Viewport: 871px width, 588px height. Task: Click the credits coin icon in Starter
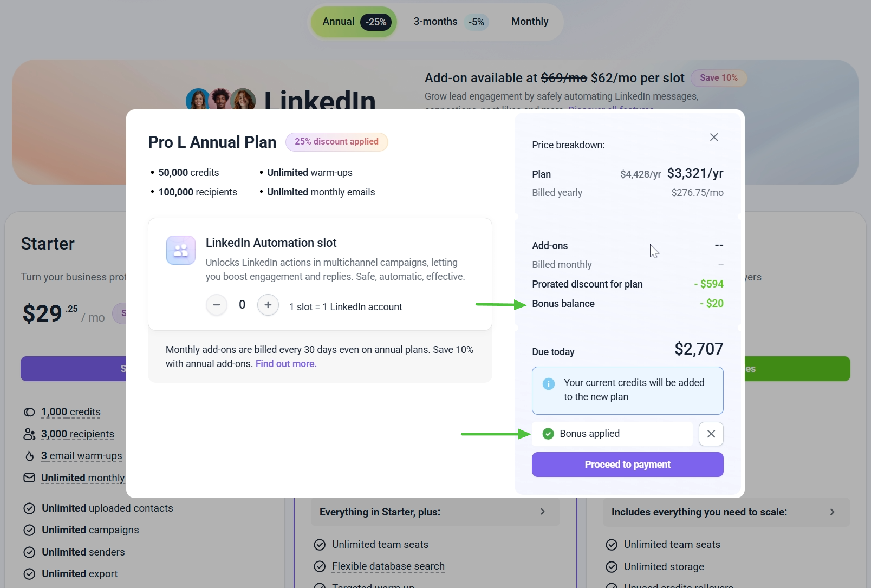[x=29, y=412]
